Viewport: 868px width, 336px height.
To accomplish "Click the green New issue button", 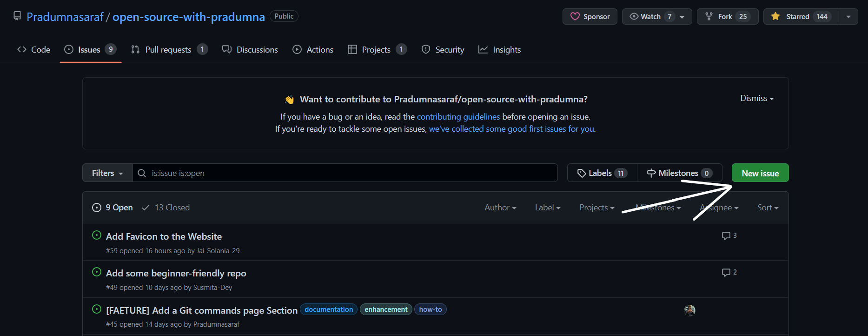I will (760, 173).
